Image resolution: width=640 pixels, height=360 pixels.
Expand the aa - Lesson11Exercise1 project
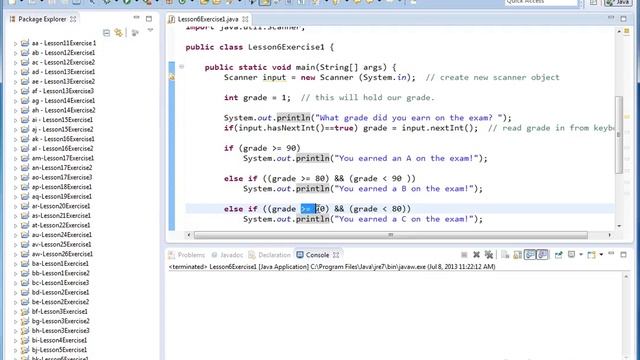pos(16,43)
